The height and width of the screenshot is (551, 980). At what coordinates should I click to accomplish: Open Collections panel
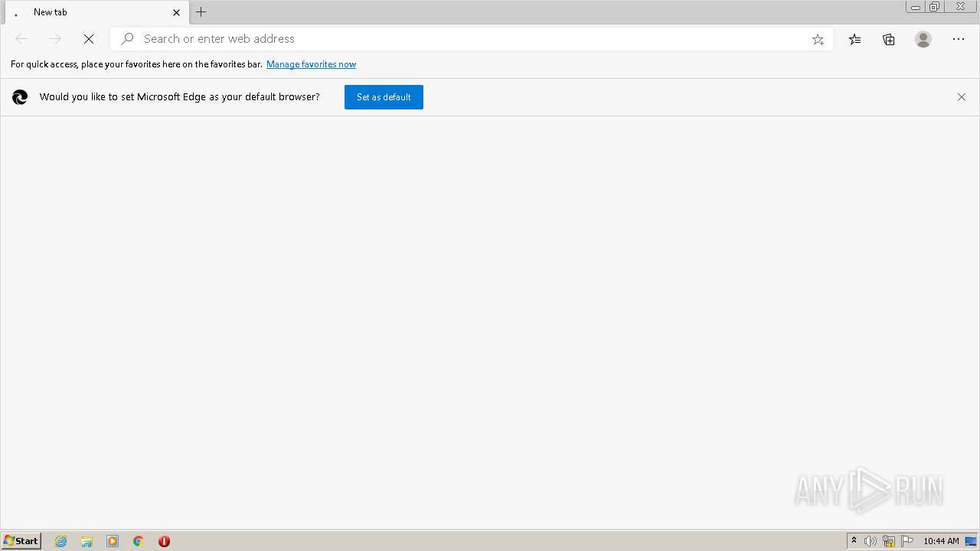[x=889, y=39]
